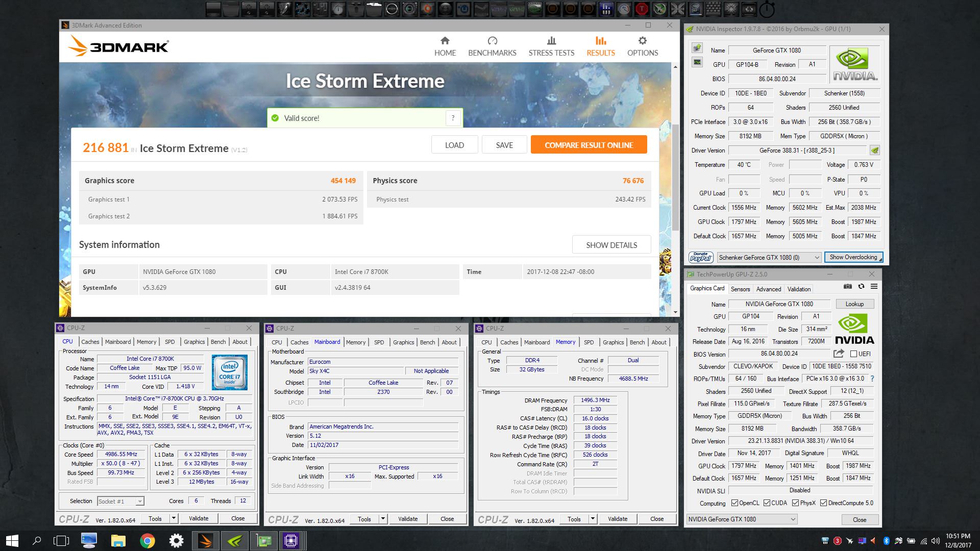Viewport: 980px width, 551px height.
Task: Open Tools dropdown arrow in CPU tab window
Action: pos(174,518)
